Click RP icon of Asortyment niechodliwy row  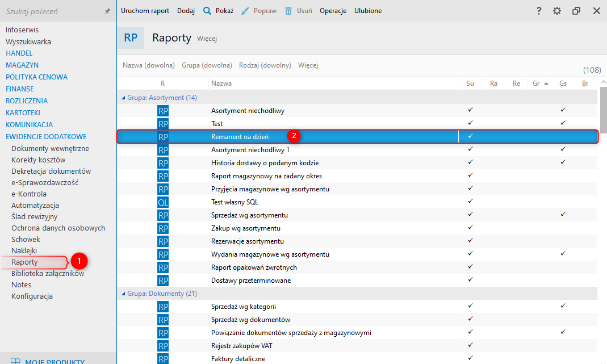pyautogui.click(x=163, y=111)
